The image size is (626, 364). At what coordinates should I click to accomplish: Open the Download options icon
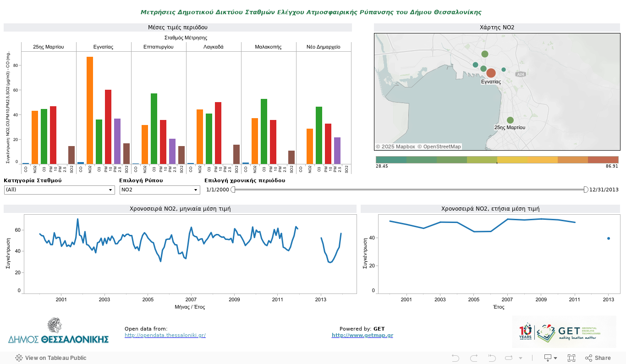click(550, 358)
